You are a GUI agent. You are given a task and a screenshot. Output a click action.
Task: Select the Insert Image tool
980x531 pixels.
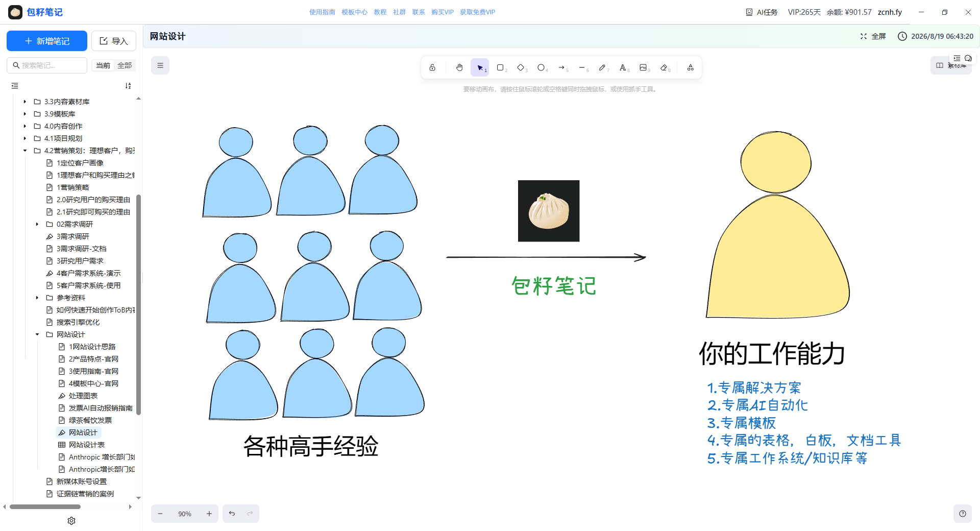click(x=643, y=67)
